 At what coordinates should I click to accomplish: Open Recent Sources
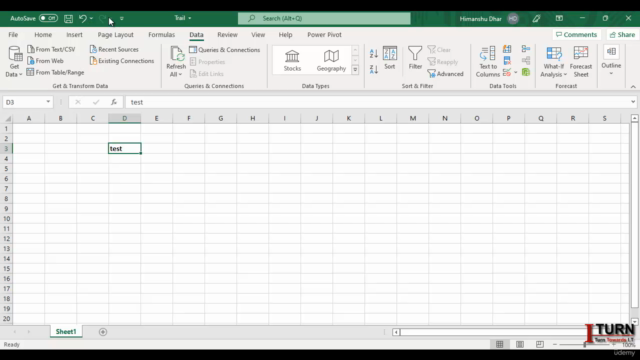(114, 49)
